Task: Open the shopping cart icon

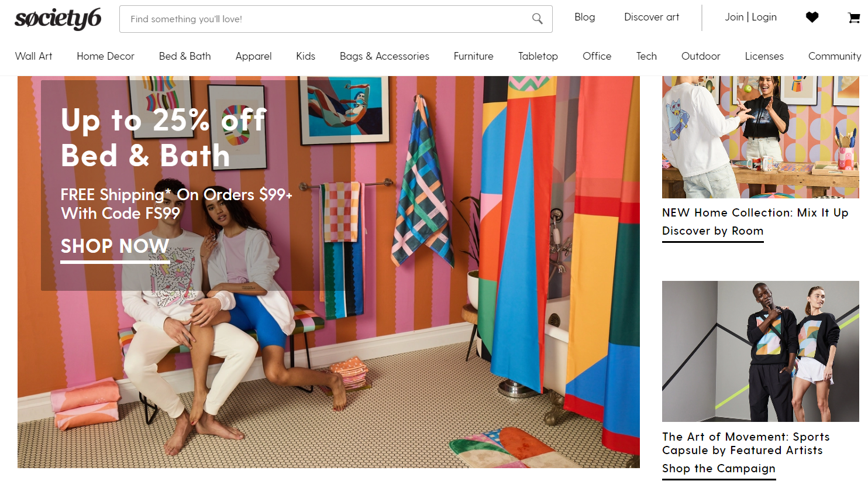Action: point(853,18)
